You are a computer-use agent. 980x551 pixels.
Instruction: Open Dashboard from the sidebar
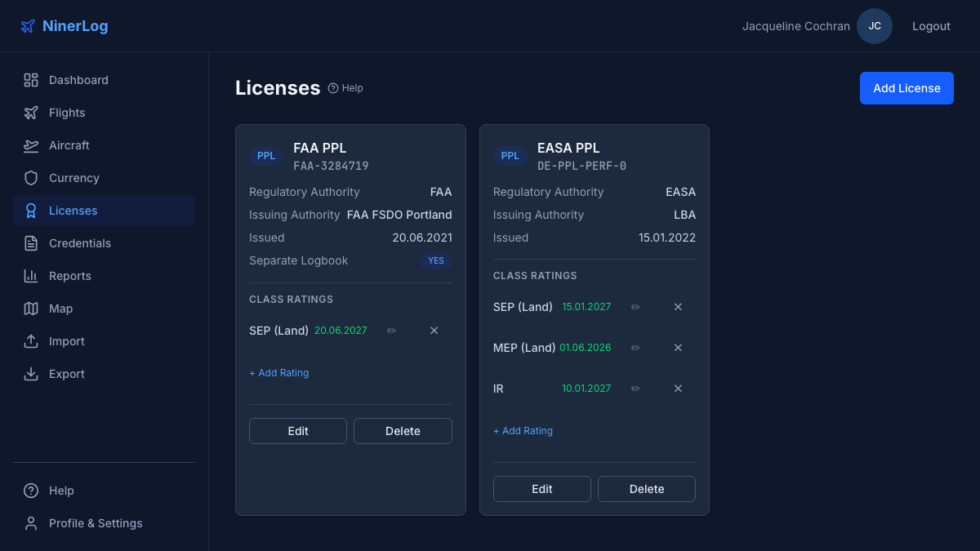(104, 80)
